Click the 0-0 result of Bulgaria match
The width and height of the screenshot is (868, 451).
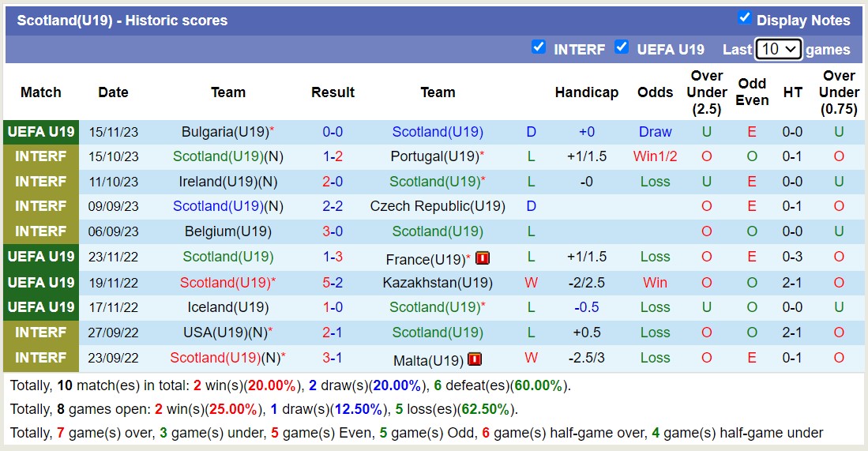(333, 132)
